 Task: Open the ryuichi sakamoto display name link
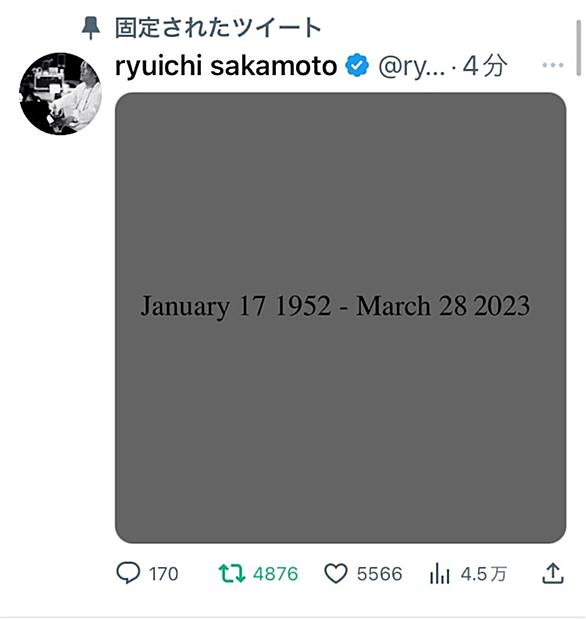(x=226, y=66)
